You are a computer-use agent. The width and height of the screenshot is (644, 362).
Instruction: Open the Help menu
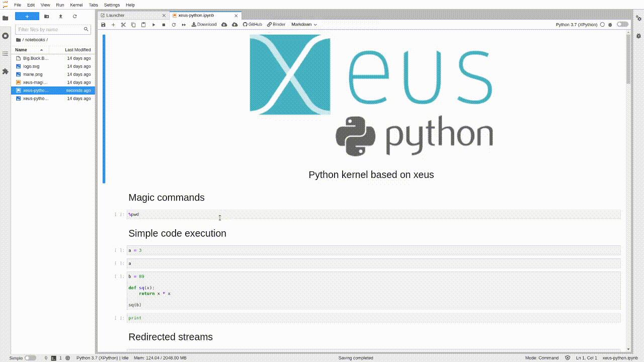coord(130,5)
